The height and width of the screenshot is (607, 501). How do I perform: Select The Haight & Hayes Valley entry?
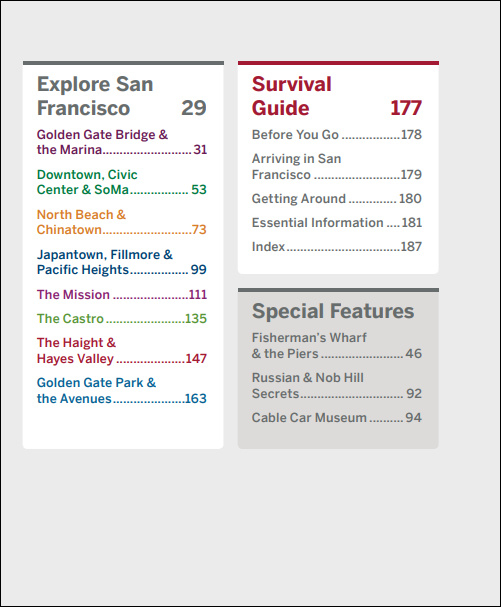122,351
